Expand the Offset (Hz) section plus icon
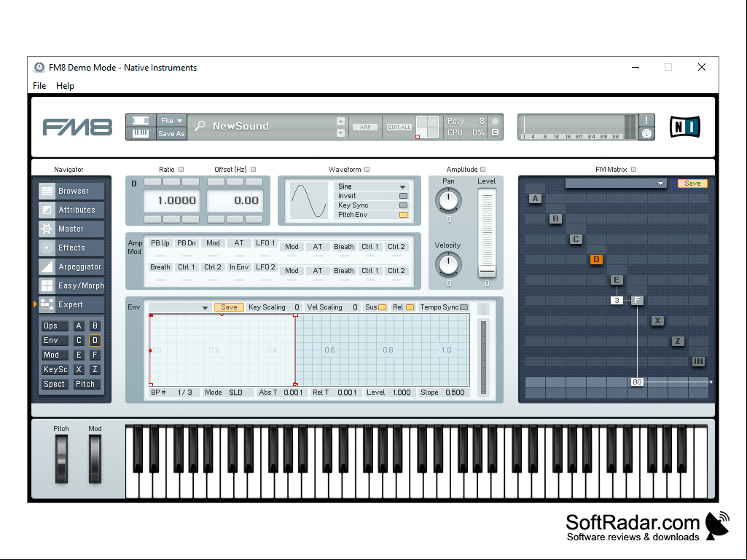This screenshot has width=747, height=560. pyautogui.click(x=254, y=170)
